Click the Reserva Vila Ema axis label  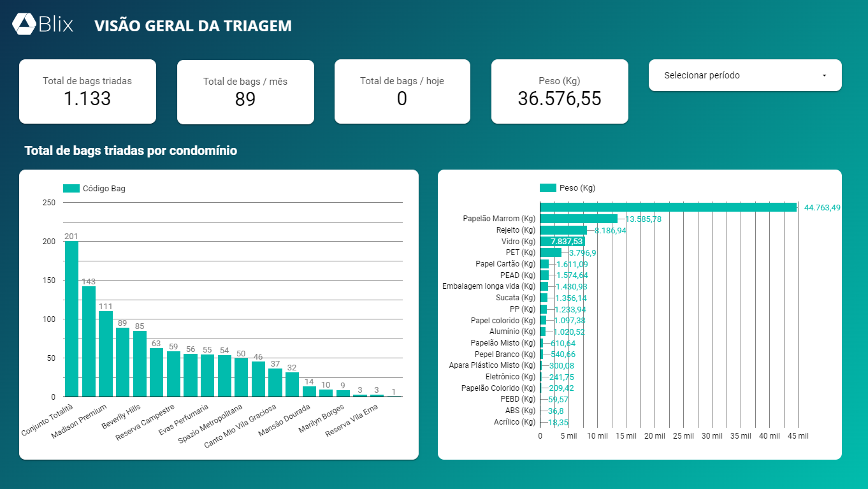(353, 421)
